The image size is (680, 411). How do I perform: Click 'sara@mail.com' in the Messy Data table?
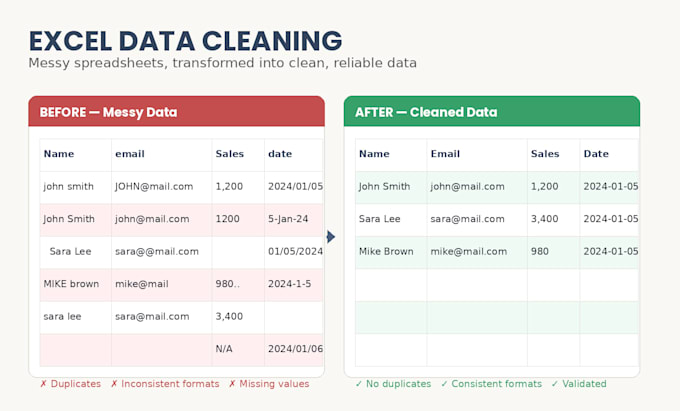(x=152, y=316)
